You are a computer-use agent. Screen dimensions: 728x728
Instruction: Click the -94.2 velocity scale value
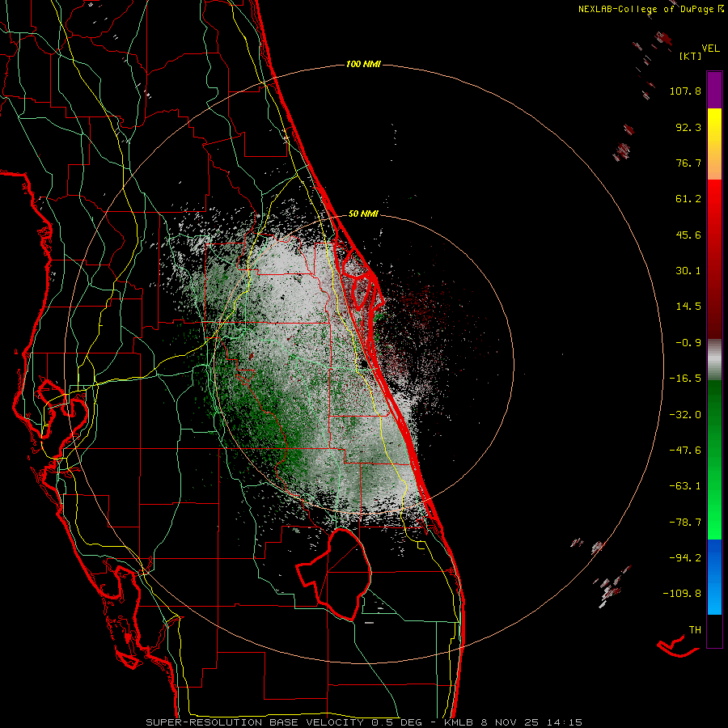[685, 558]
